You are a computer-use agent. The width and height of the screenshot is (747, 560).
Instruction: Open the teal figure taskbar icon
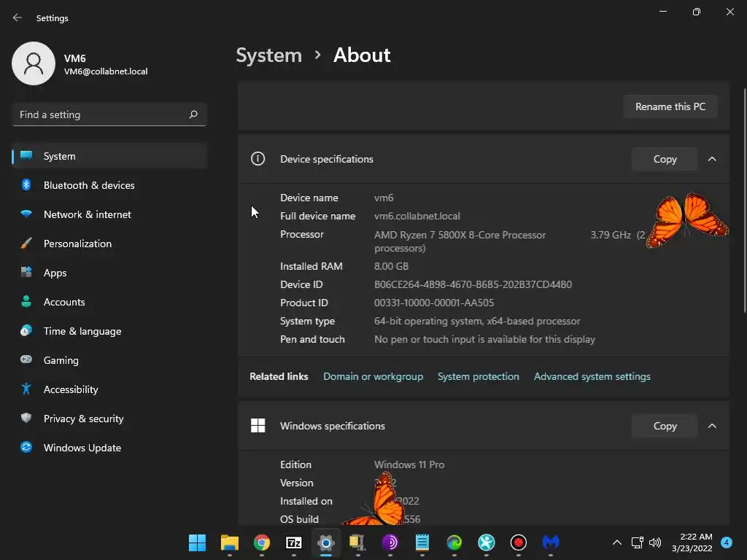point(487,542)
